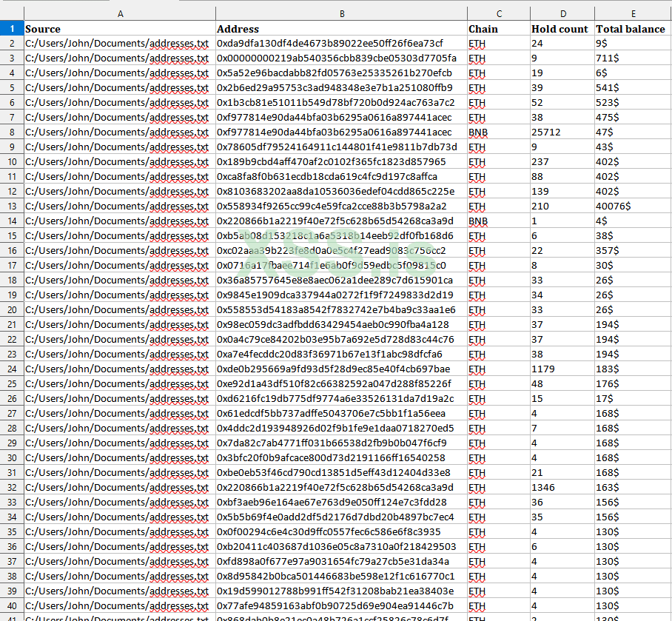672x621 pixels.
Task: Select address 0xbf3aeb96e164ae67e763d9e050ff124e7c3fdd28
Action: tap(342, 503)
